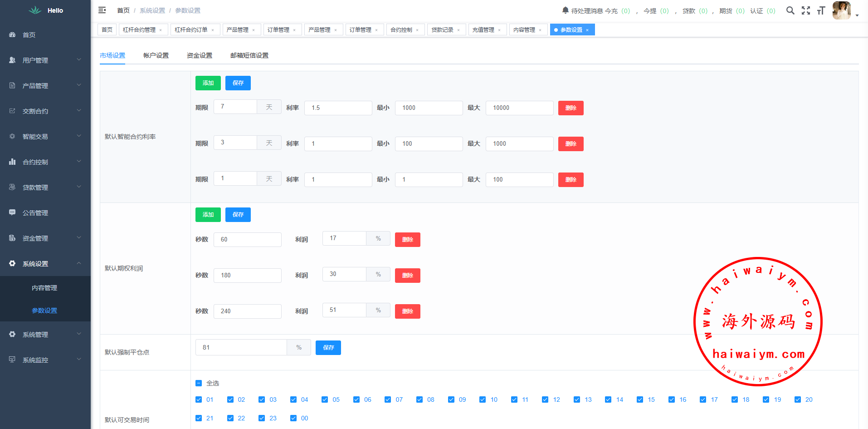Click the user avatar picture
Screen dimensions: 868x429
[x=842, y=10]
